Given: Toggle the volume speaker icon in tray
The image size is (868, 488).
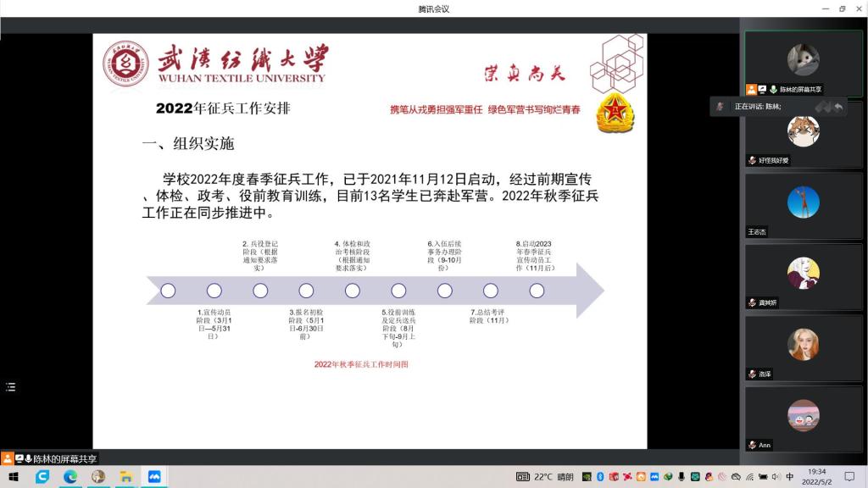Looking at the screenshot, I should tap(776, 477).
